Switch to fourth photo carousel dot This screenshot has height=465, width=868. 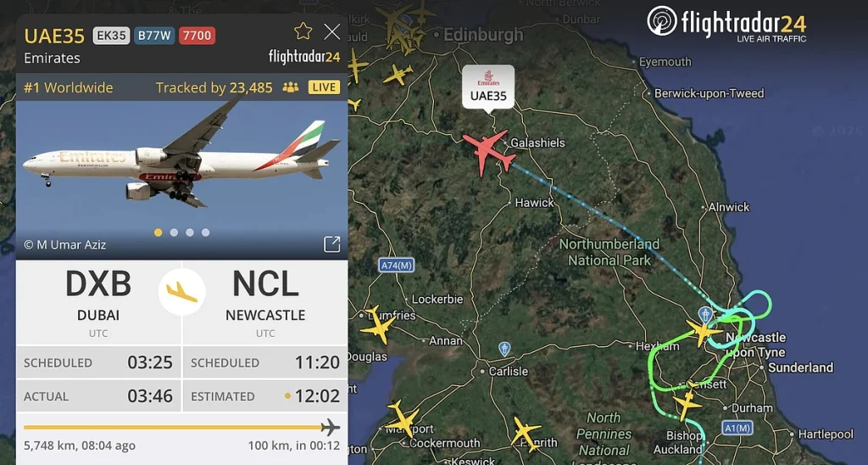(x=205, y=232)
